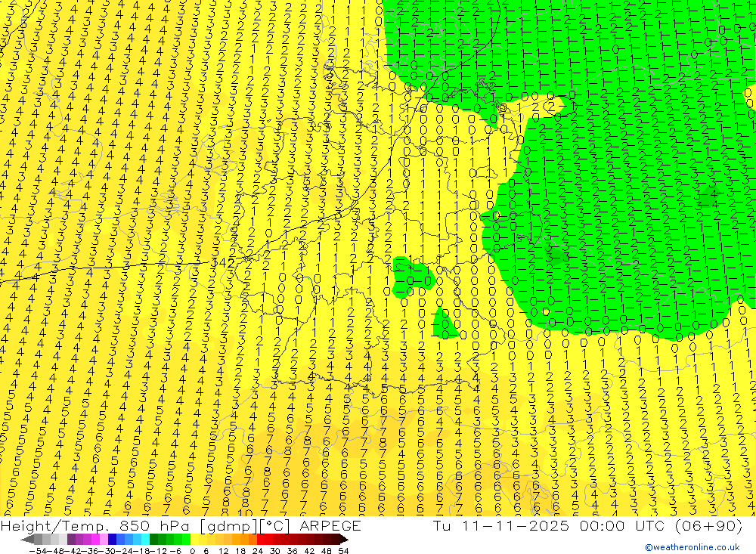
Task: Click the grey left arrow of color scale
Action: click(27, 540)
